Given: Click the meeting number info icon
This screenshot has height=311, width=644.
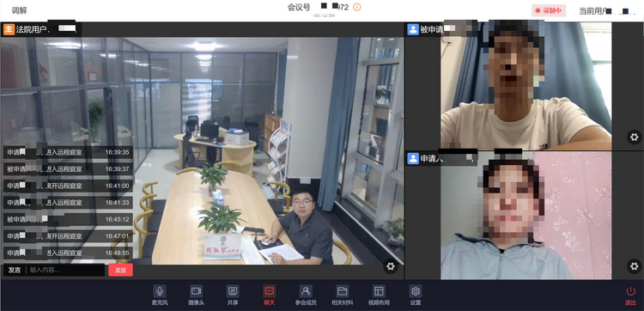Looking at the screenshot, I should (x=357, y=7).
